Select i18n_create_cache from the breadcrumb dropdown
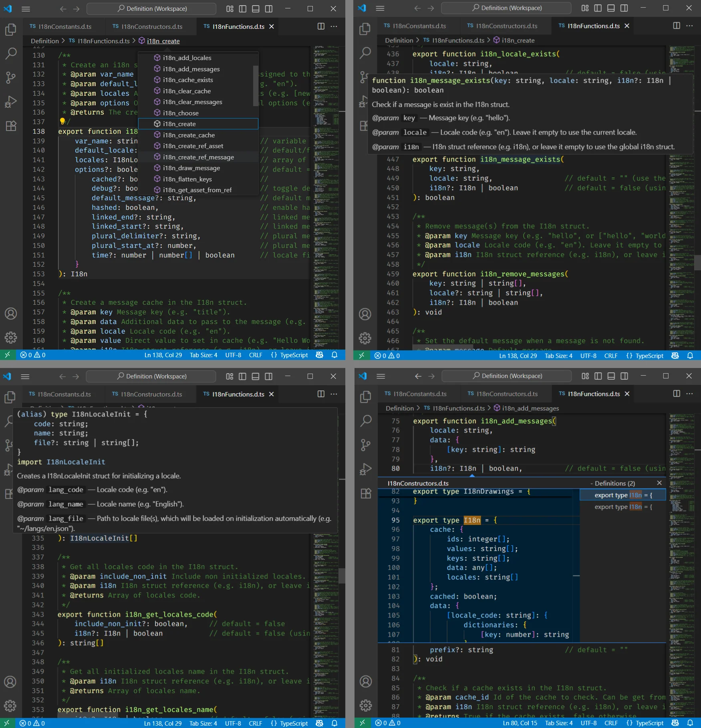701x728 pixels. point(189,135)
